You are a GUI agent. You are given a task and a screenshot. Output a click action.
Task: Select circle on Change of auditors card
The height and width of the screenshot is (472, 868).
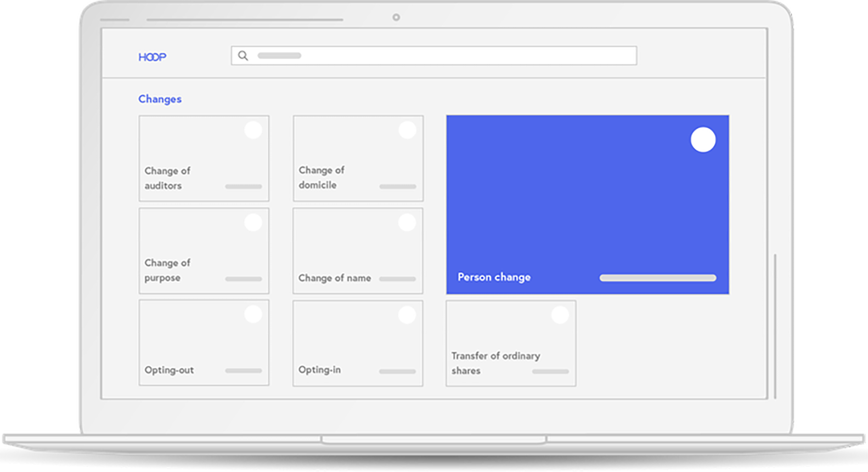(x=253, y=130)
